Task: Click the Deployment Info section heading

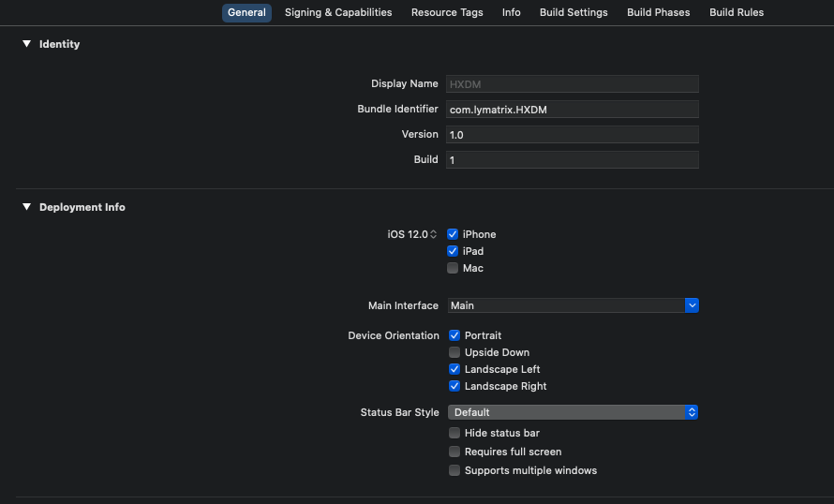Action: coord(82,207)
